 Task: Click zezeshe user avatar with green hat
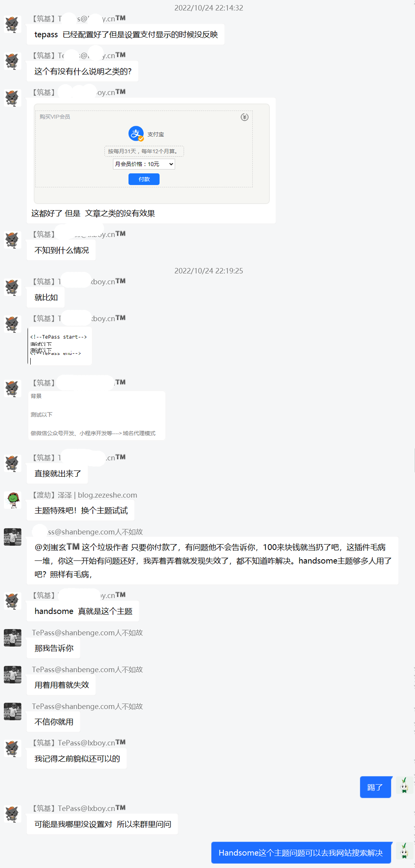[x=13, y=500]
